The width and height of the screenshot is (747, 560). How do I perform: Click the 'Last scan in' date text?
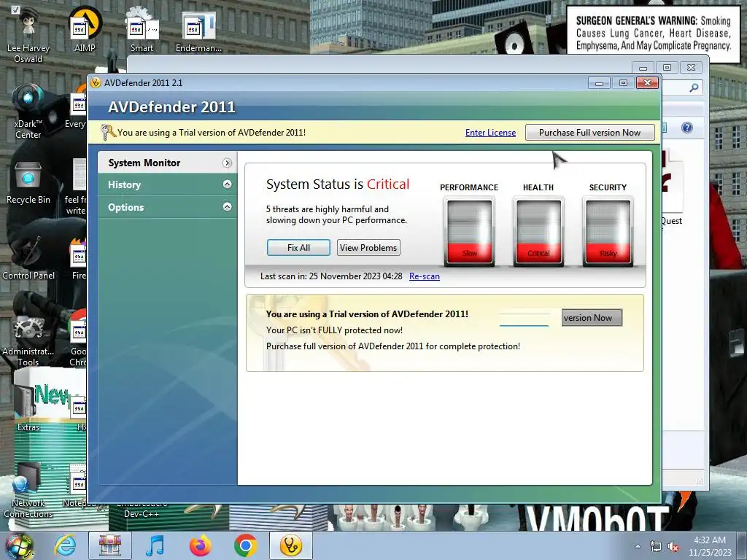click(x=331, y=276)
